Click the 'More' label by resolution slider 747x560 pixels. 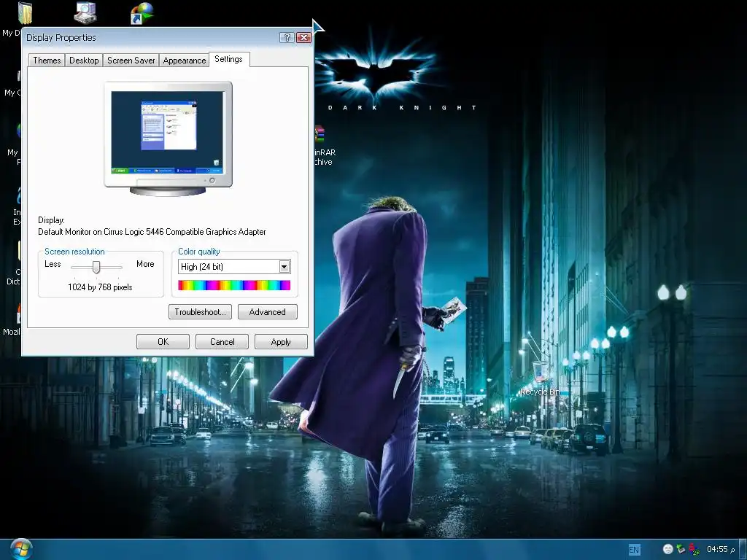[145, 264]
